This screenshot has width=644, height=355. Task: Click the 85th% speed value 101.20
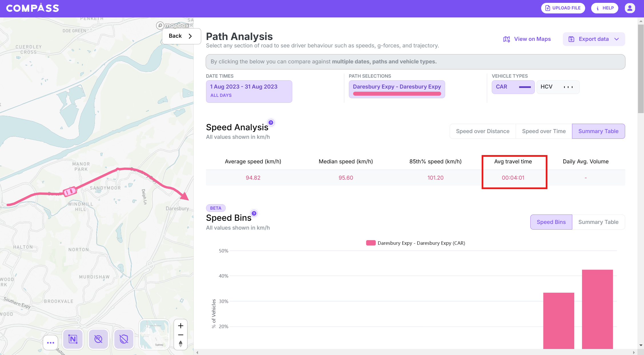pyautogui.click(x=435, y=178)
